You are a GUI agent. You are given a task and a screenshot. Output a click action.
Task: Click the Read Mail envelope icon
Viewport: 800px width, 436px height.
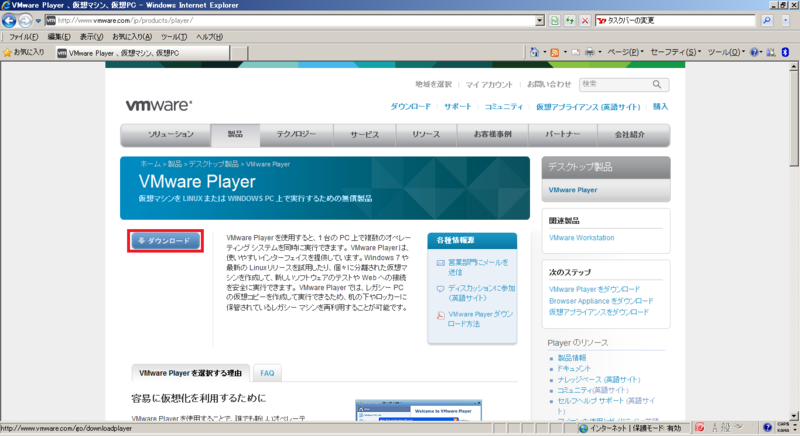[576, 52]
